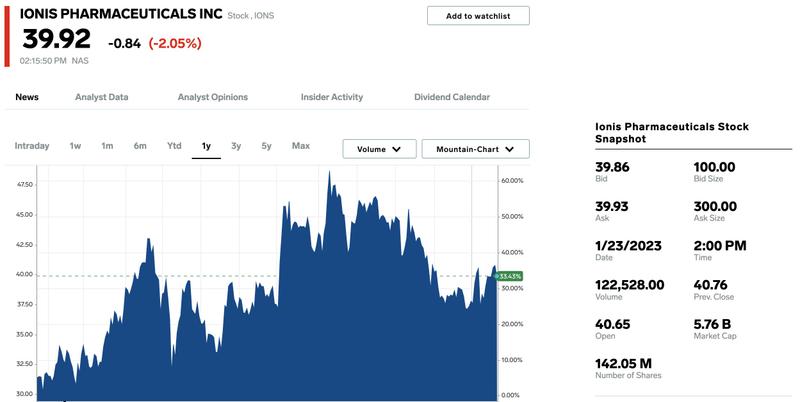The image size is (800, 402).
Task: Select 1m chart range
Action: [107, 146]
